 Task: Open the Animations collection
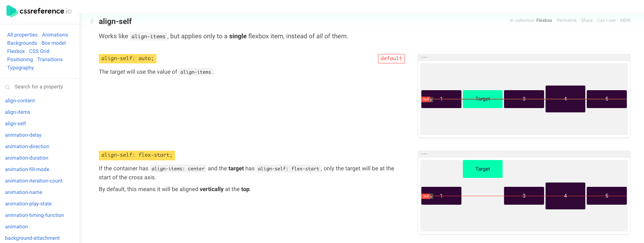tap(55, 35)
